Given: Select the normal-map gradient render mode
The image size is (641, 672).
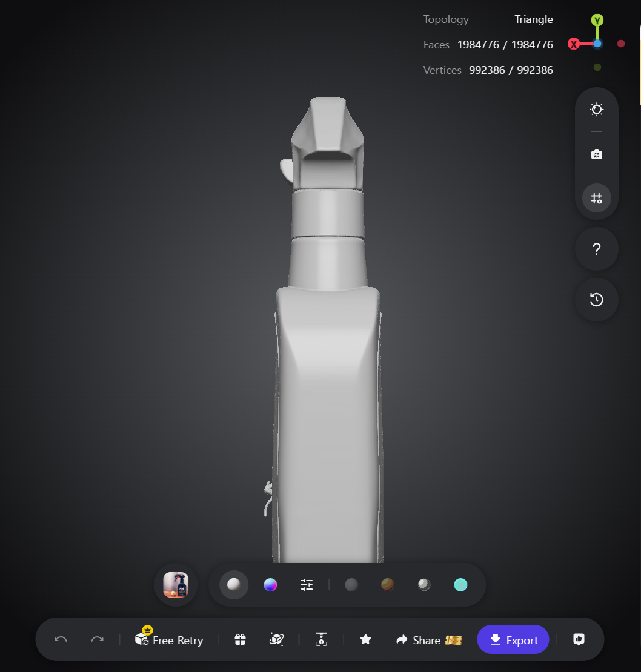Looking at the screenshot, I should click(x=270, y=585).
